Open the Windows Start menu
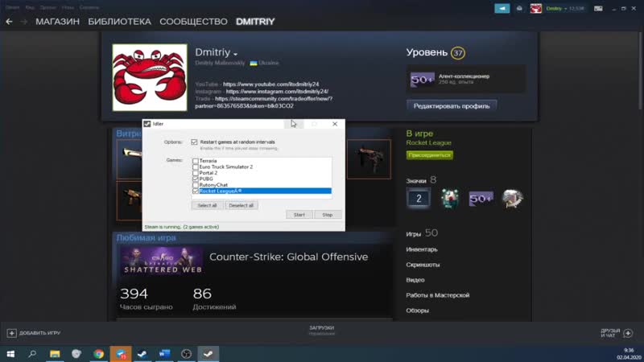 pyautogui.click(x=10, y=353)
